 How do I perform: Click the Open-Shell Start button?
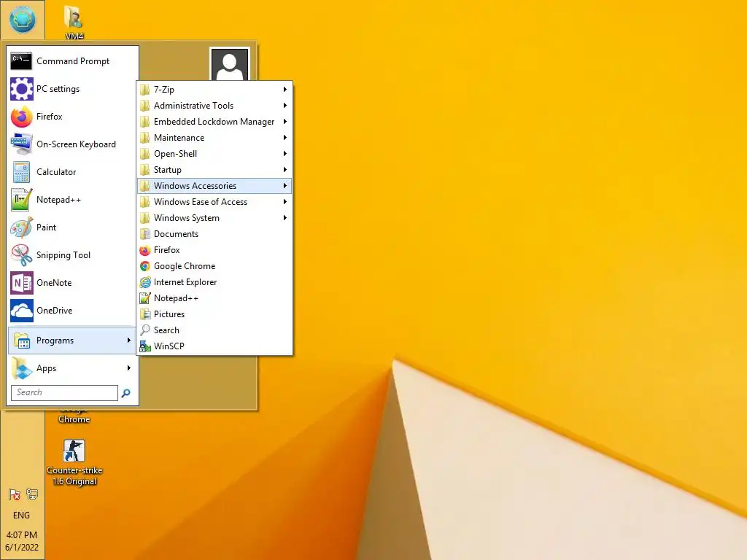pos(22,20)
